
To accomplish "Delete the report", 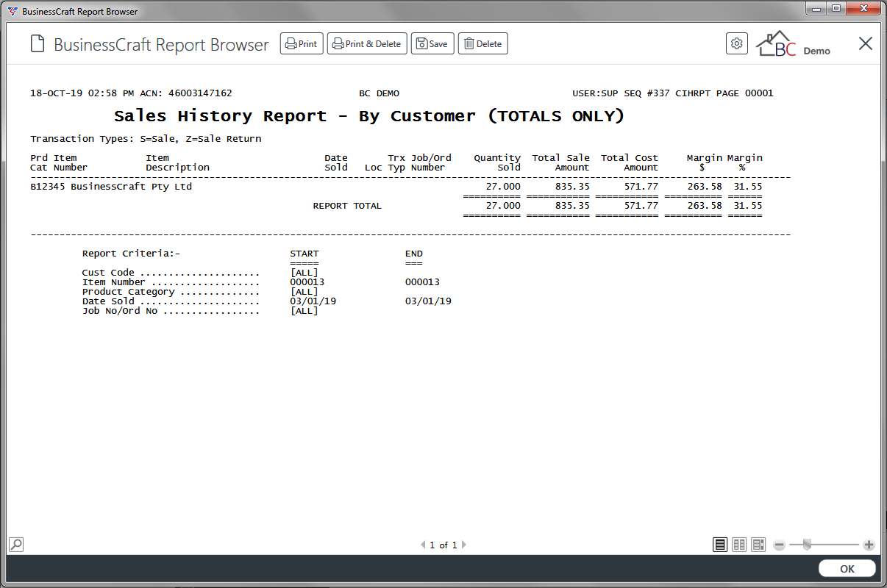I will [483, 43].
